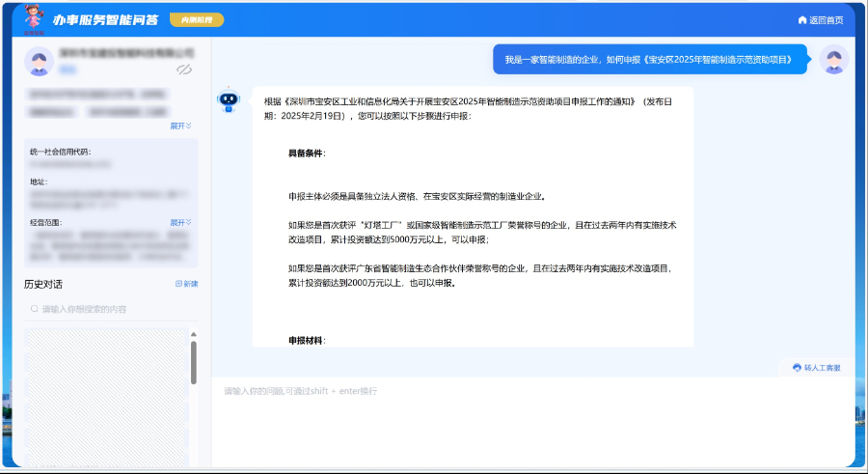Image resolution: width=868 pixels, height=474 pixels.
Task: Click the 统一社会信用代码 label
Action: pyautogui.click(x=60, y=152)
